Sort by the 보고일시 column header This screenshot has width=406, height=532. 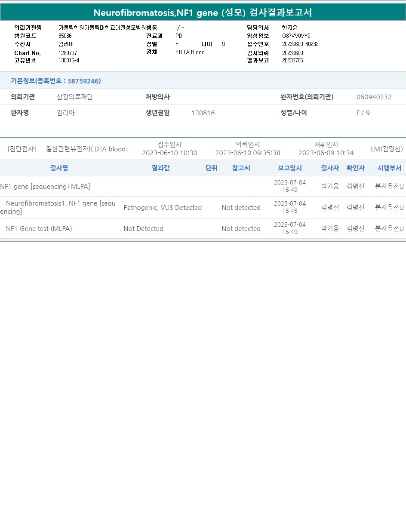289,168
